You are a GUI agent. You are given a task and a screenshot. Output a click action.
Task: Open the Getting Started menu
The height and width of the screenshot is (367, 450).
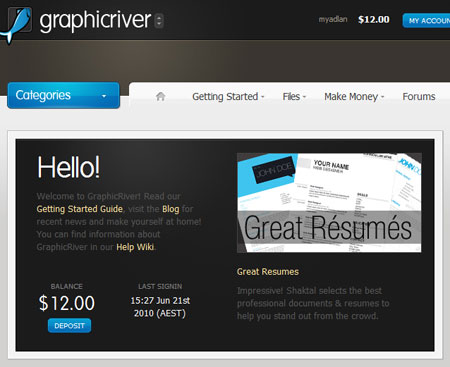[x=228, y=97]
